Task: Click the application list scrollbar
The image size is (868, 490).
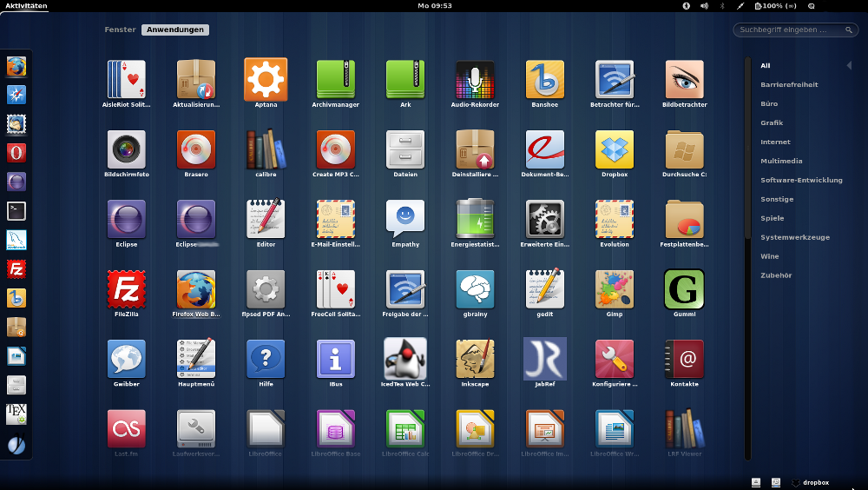Action: [x=747, y=149]
